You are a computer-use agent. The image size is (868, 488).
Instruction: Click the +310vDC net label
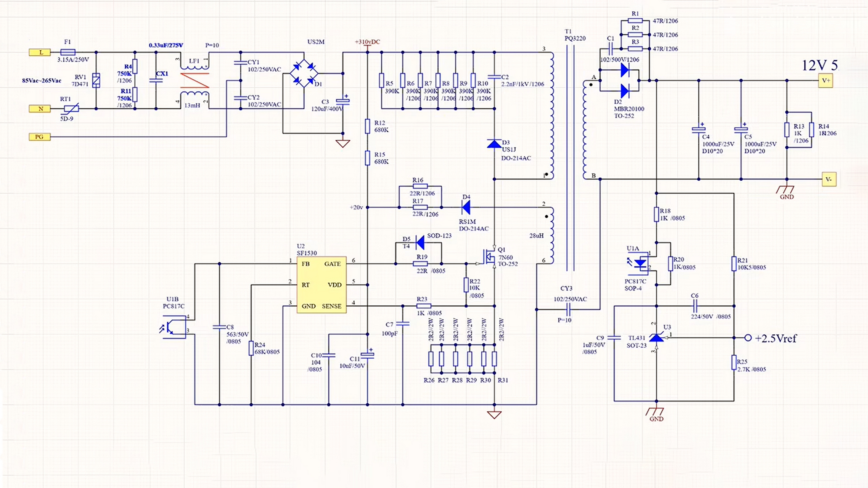click(x=367, y=42)
